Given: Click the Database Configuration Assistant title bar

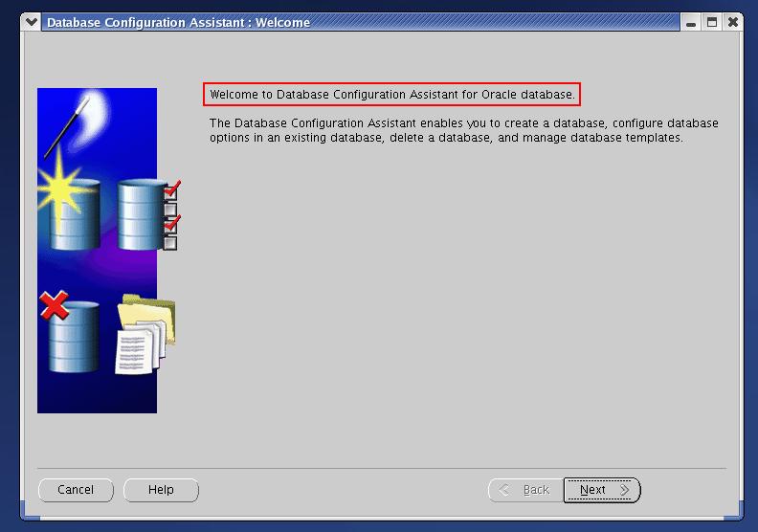Looking at the screenshot, I should [360, 22].
